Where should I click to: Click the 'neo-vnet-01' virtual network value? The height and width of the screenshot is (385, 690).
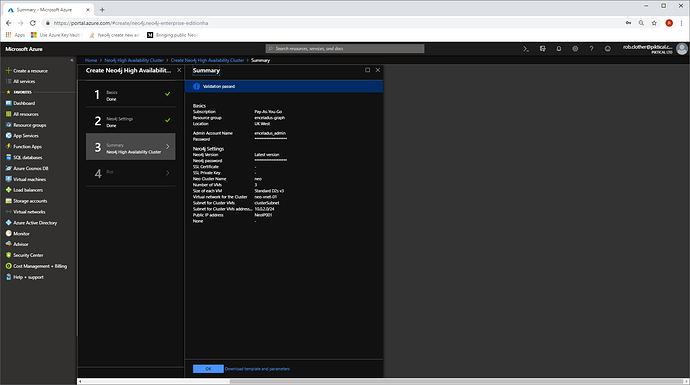point(265,197)
